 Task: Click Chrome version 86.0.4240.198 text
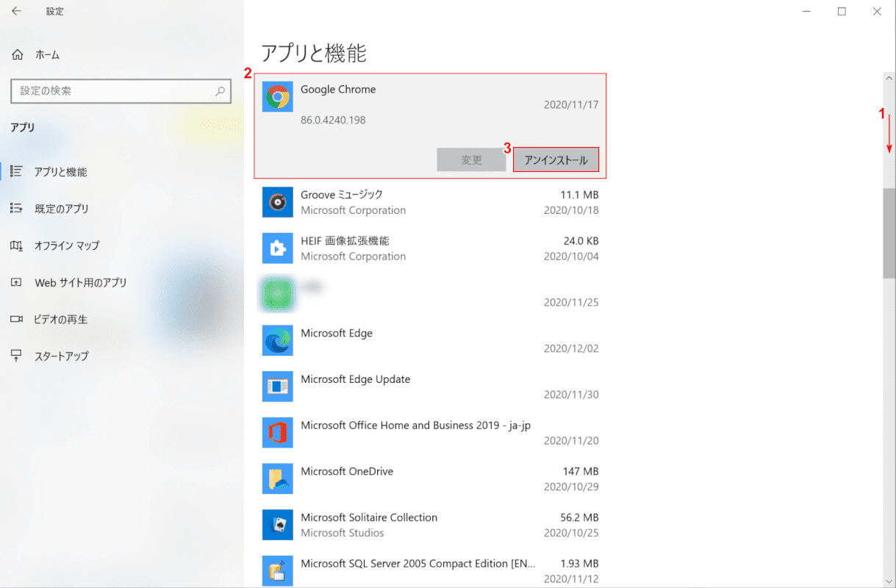click(x=333, y=120)
